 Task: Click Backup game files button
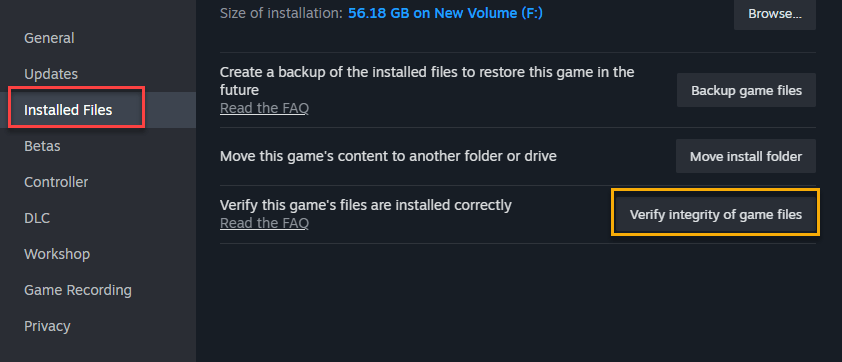[x=746, y=90]
